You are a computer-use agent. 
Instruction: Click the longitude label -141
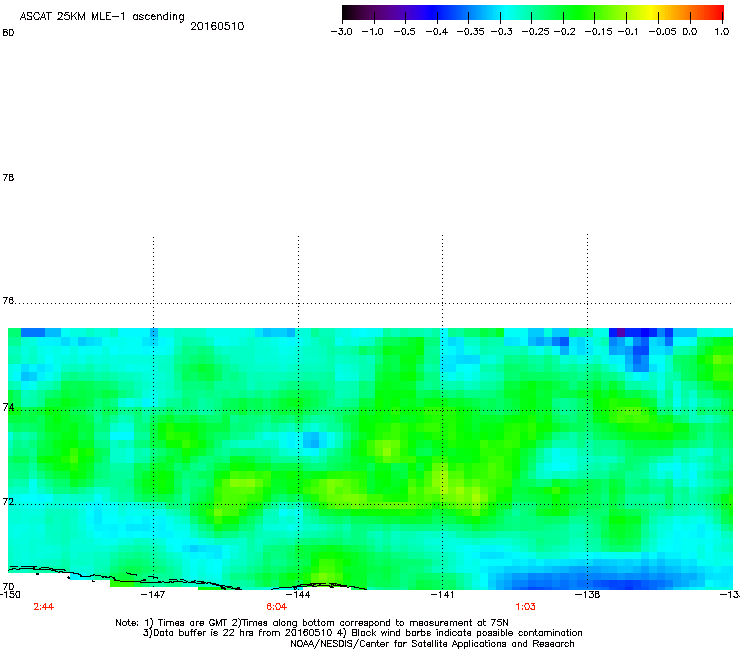click(x=442, y=594)
